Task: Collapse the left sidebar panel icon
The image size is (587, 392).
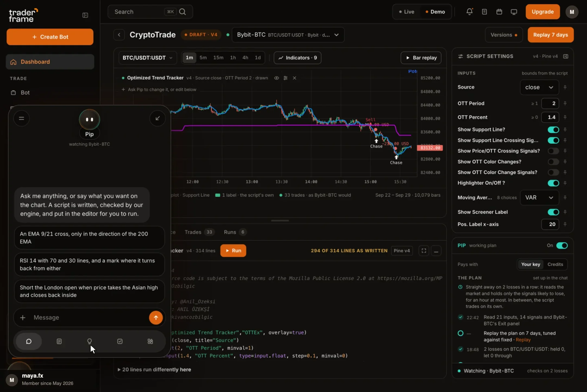Action: 85,15
